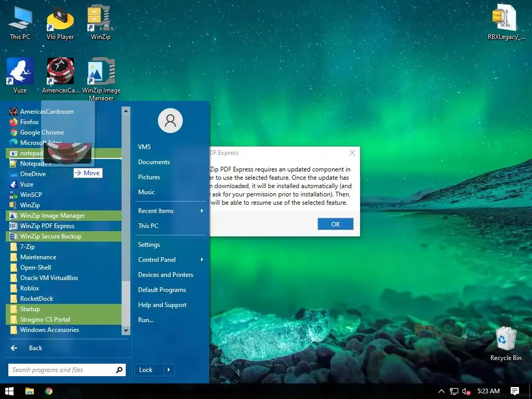Open OneDrive from the programs list
Screen dimensions: 532x399
pyautogui.click(x=63, y=174)
